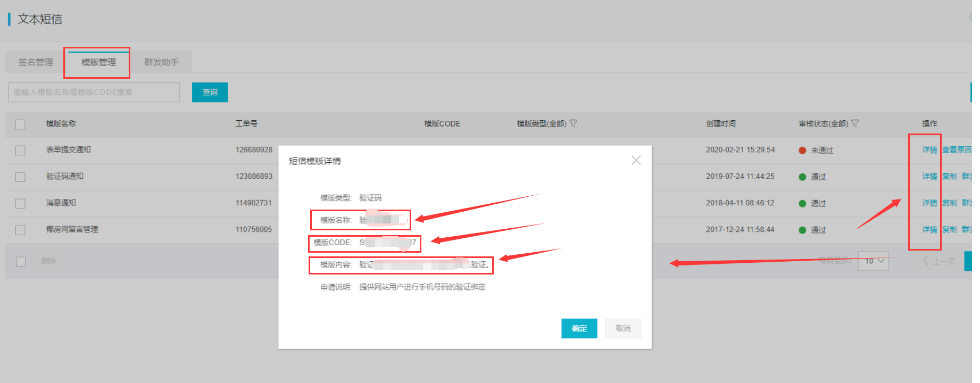
Task: Click the 模版类型 filter funnel icon
Action: (x=573, y=123)
